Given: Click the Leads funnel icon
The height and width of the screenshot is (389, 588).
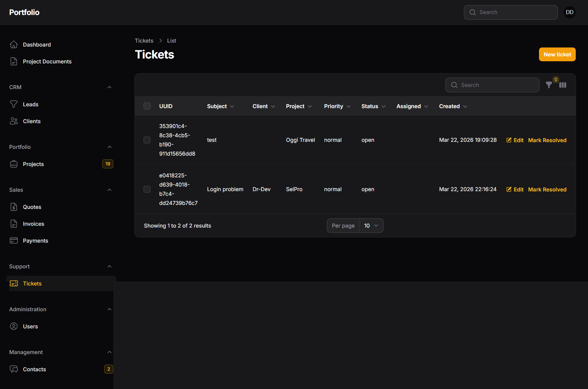Looking at the screenshot, I should tap(14, 104).
